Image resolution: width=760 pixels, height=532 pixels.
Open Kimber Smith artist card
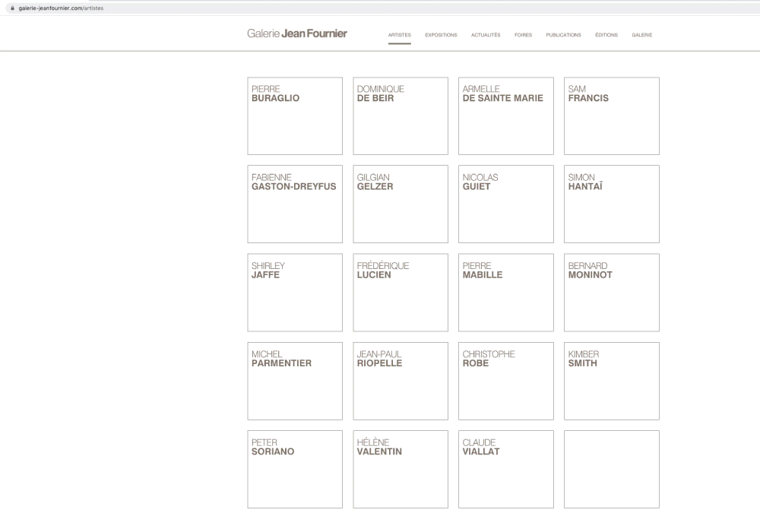point(612,381)
